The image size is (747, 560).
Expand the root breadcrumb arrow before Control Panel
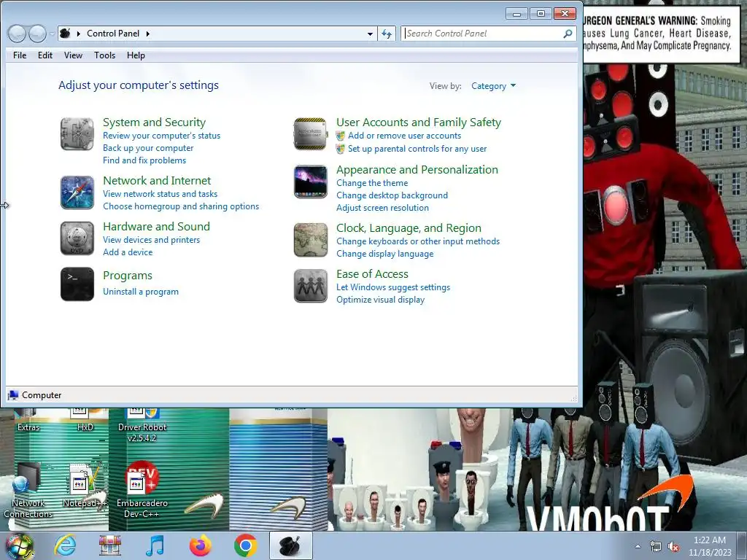(79, 34)
